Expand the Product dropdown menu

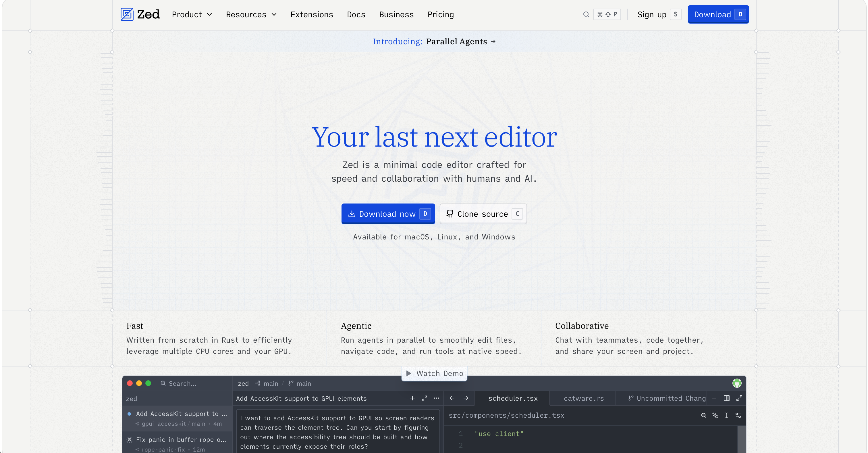192,14
